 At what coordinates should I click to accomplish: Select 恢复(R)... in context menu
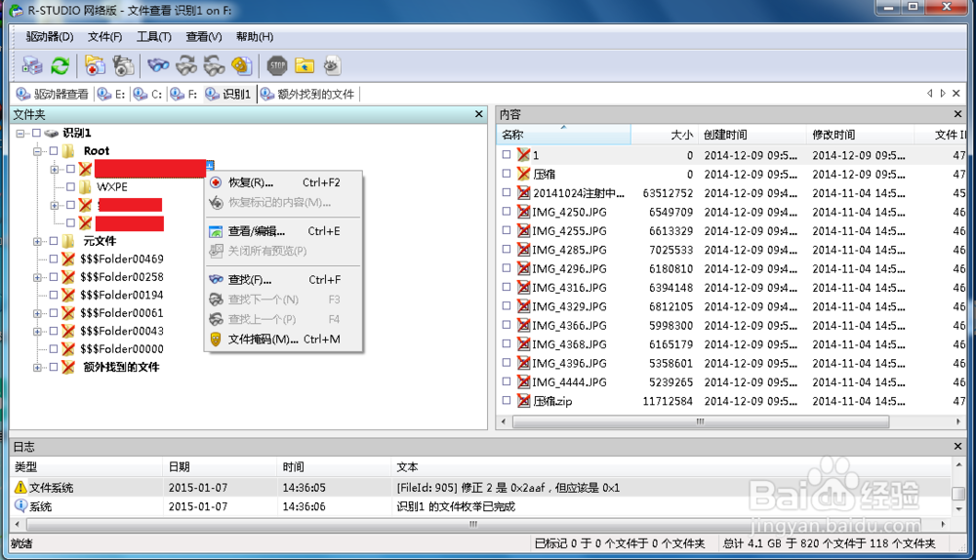tap(284, 182)
